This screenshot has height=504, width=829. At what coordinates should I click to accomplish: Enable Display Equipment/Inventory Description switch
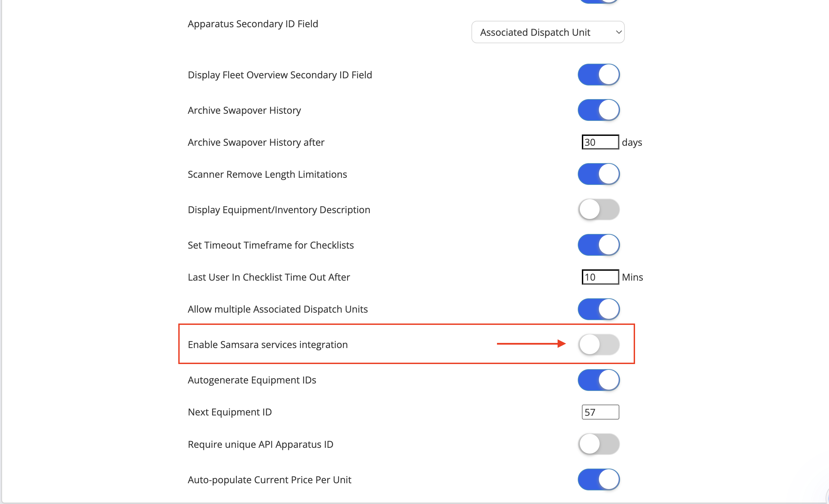[x=599, y=209]
